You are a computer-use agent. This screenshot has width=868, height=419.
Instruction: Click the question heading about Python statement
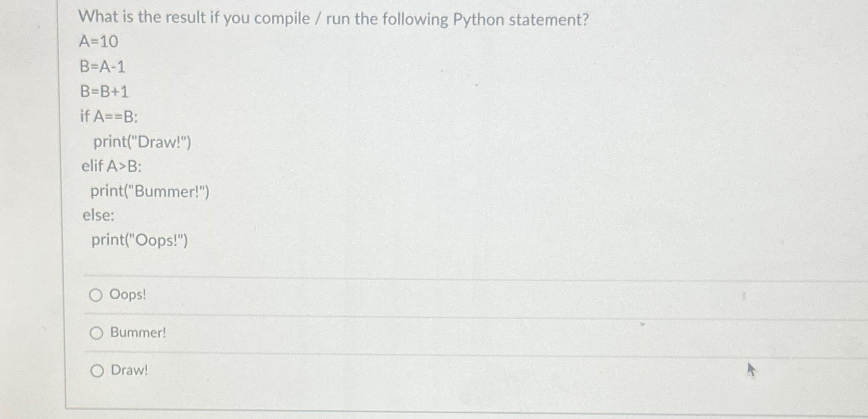pyautogui.click(x=334, y=19)
